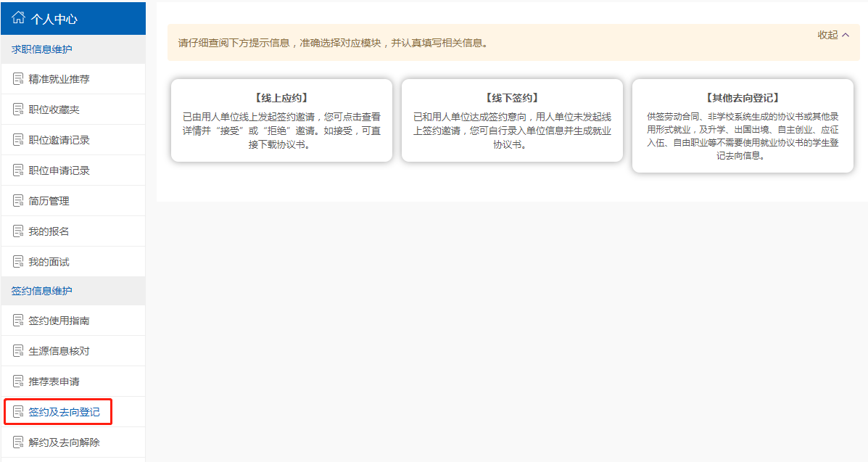Open 我的报名 in the sidebar

pyautogui.click(x=49, y=231)
